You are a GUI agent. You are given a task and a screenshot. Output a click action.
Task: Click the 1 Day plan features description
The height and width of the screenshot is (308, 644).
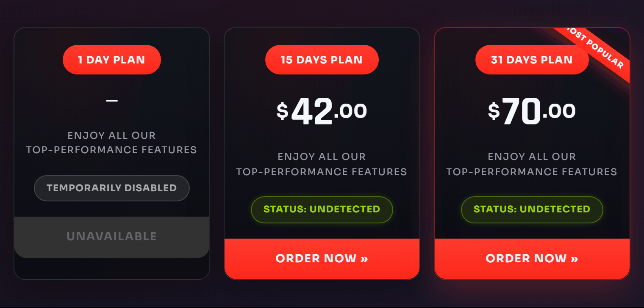[112, 143]
